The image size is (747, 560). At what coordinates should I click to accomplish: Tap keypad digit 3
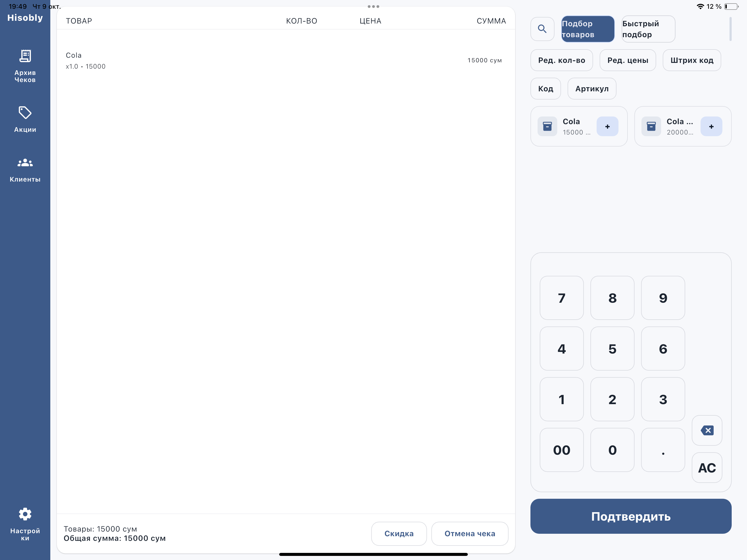(663, 399)
